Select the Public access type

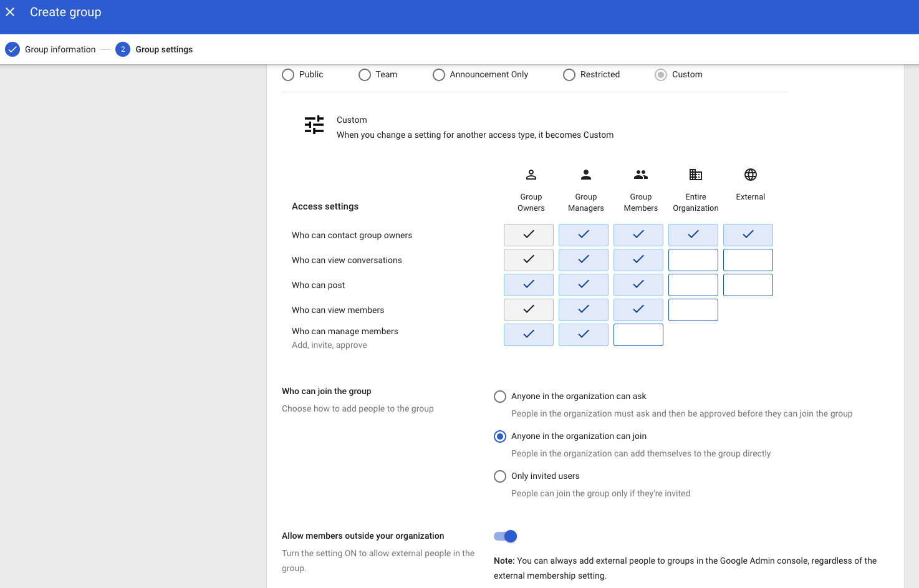tap(288, 75)
